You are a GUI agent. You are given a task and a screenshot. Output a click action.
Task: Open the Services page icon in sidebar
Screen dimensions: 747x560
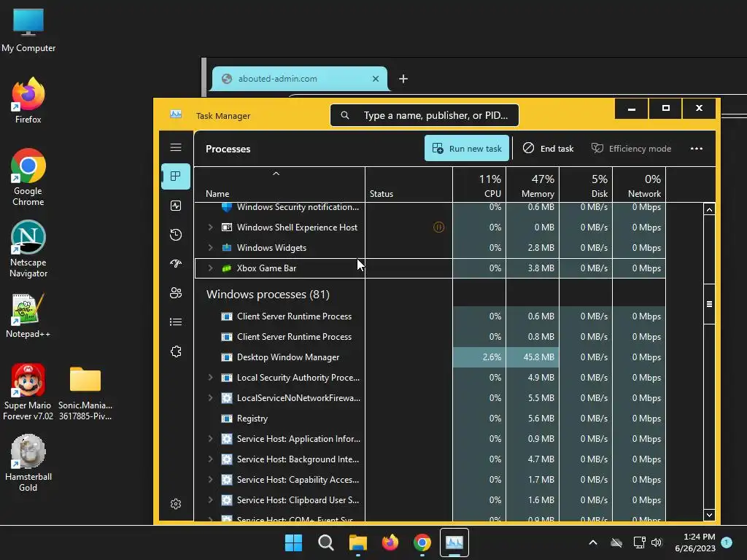point(176,351)
